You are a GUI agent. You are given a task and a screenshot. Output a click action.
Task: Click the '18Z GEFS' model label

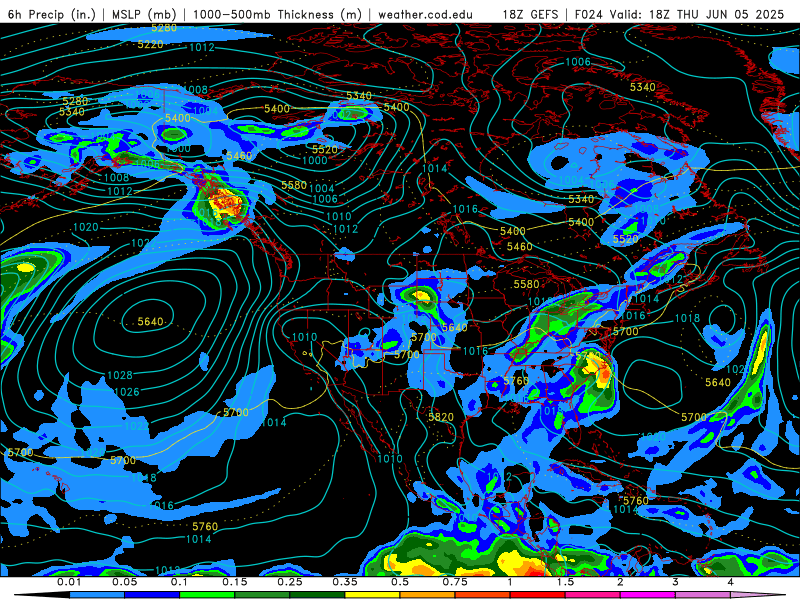(531, 14)
